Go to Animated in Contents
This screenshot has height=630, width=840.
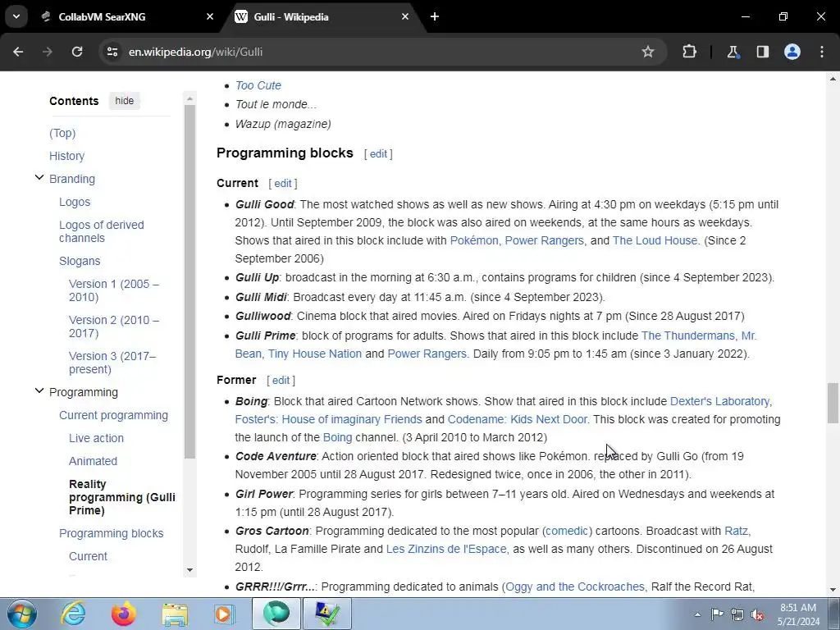[x=93, y=461]
